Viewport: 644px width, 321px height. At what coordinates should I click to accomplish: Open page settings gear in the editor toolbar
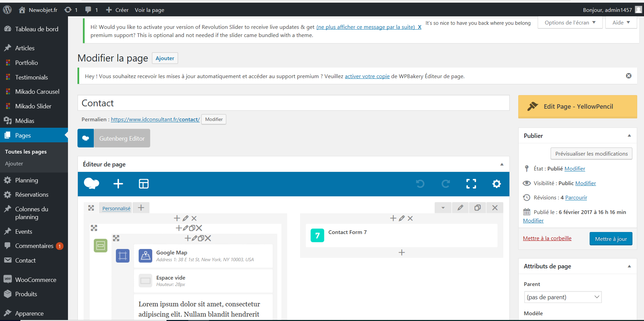point(497,184)
